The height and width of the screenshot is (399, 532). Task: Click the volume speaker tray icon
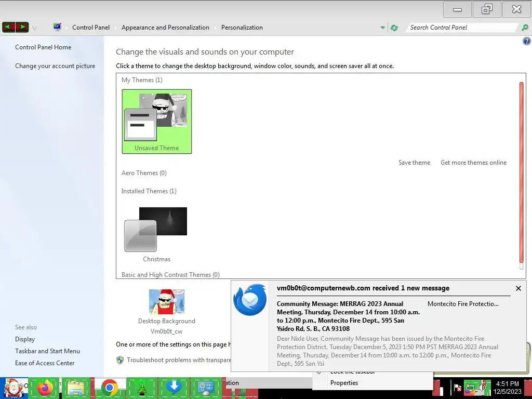coord(482,388)
